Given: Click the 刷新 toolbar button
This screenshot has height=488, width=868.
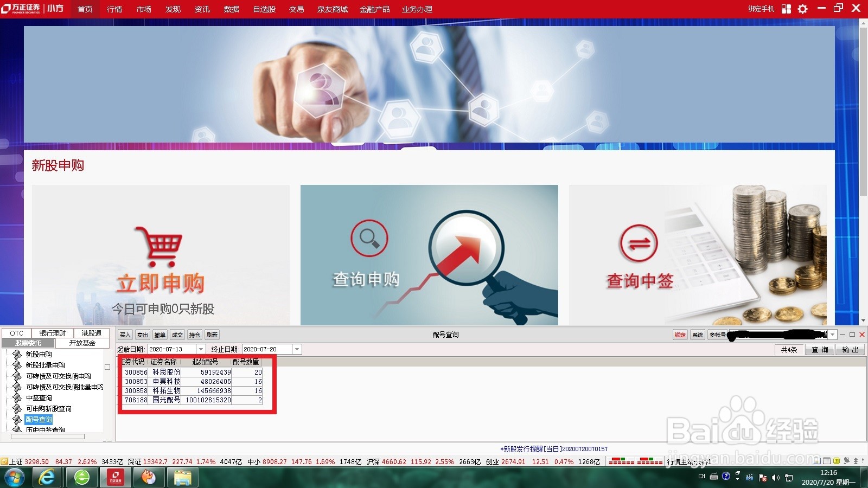Looking at the screenshot, I should (x=212, y=335).
